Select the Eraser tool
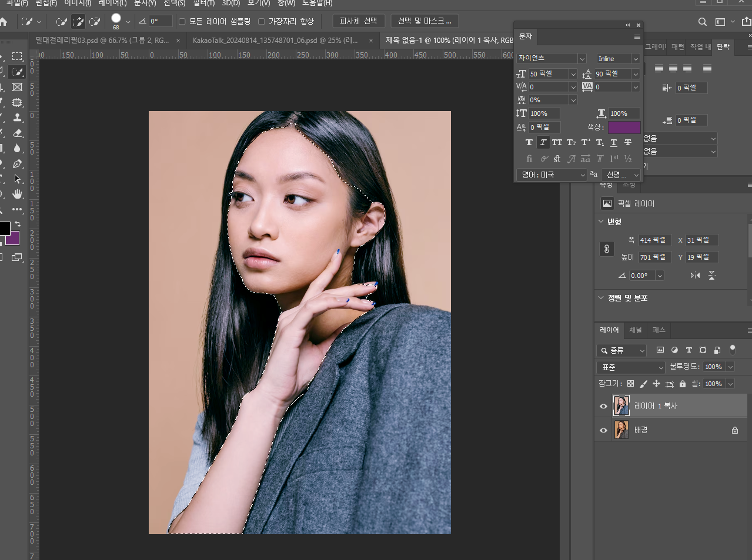Screen dimensions: 752x560 18,133
